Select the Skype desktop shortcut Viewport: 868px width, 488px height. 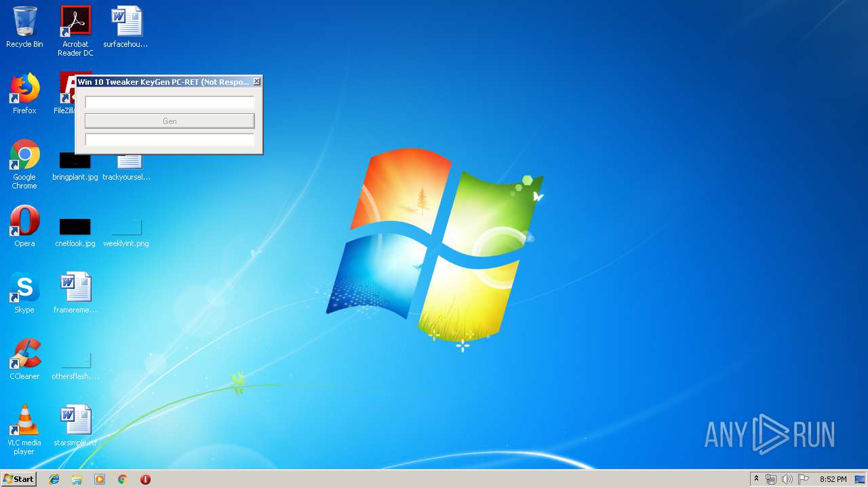[x=24, y=293]
